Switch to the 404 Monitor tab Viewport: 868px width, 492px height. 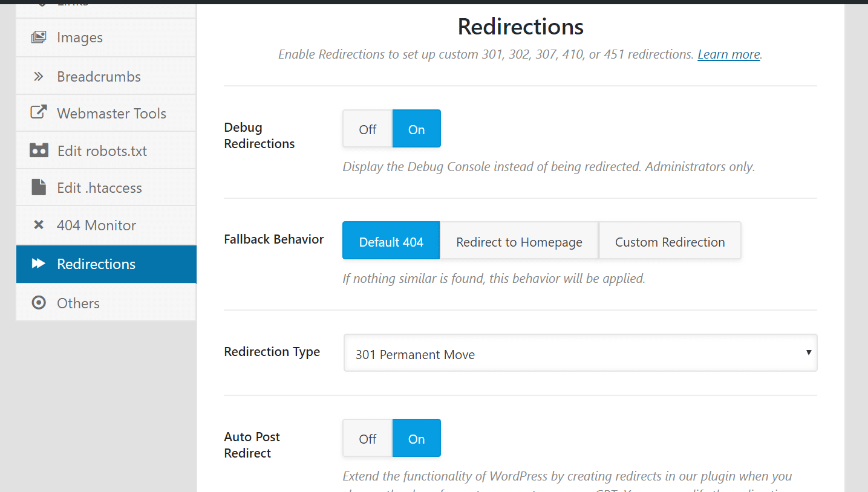97,225
